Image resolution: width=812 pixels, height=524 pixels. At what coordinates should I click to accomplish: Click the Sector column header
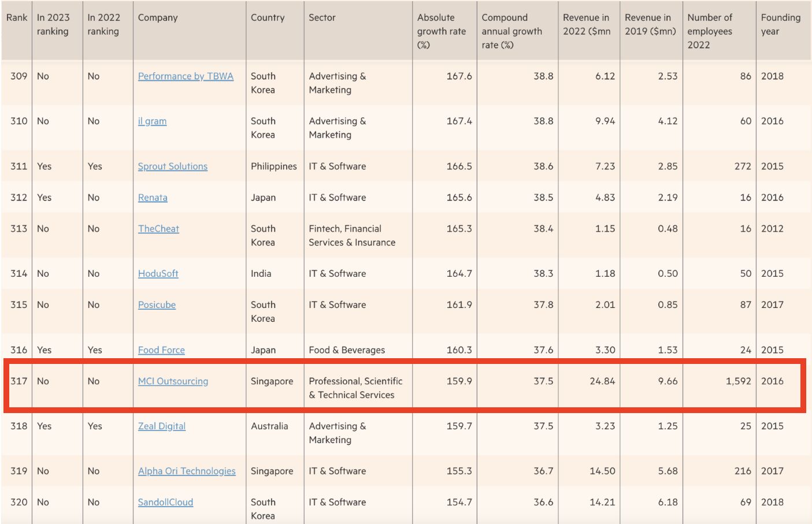coord(322,18)
